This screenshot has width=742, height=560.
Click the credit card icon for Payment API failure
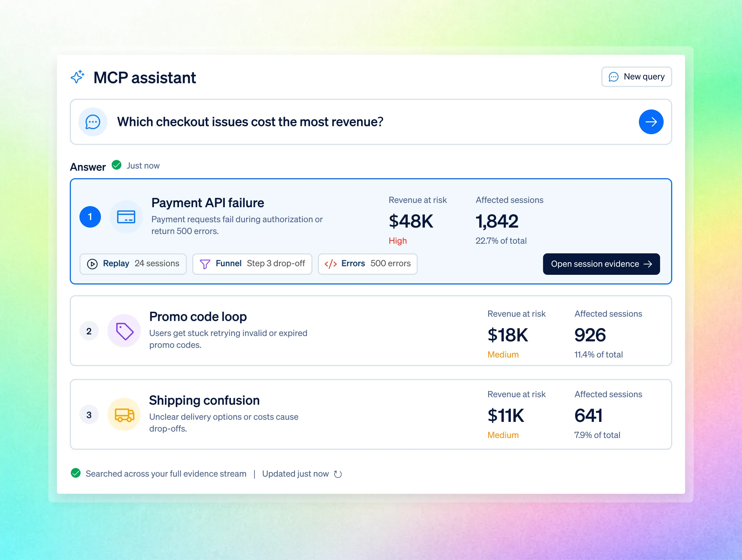point(126,217)
